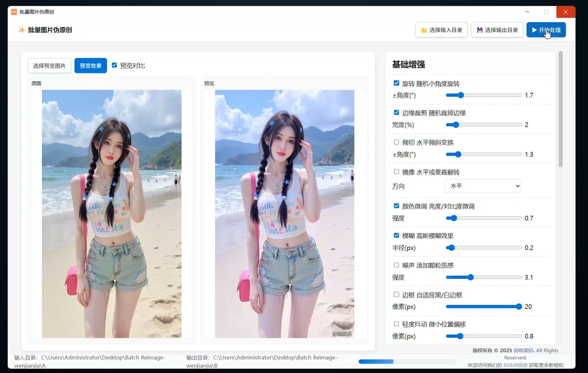Enable 轻度抖动 微小位置偏移 checkbox
The height and width of the screenshot is (373, 588).
point(396,324)
